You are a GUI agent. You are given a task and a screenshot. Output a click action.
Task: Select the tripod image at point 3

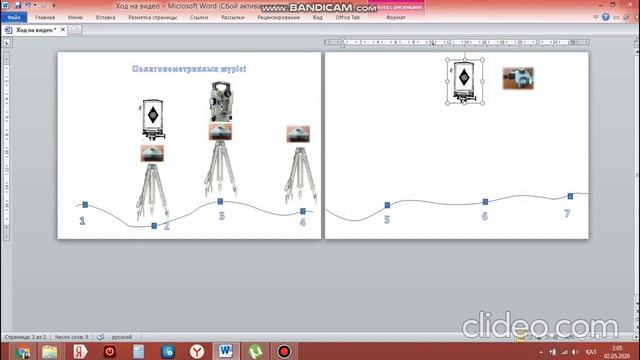pos(220,168)
